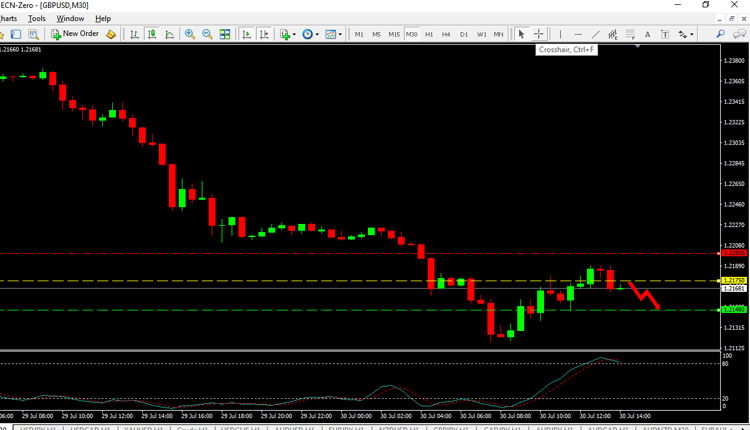Screen dimensions: 750x430
Task: Enable the M30 timeframe
Action: point(412,34)
